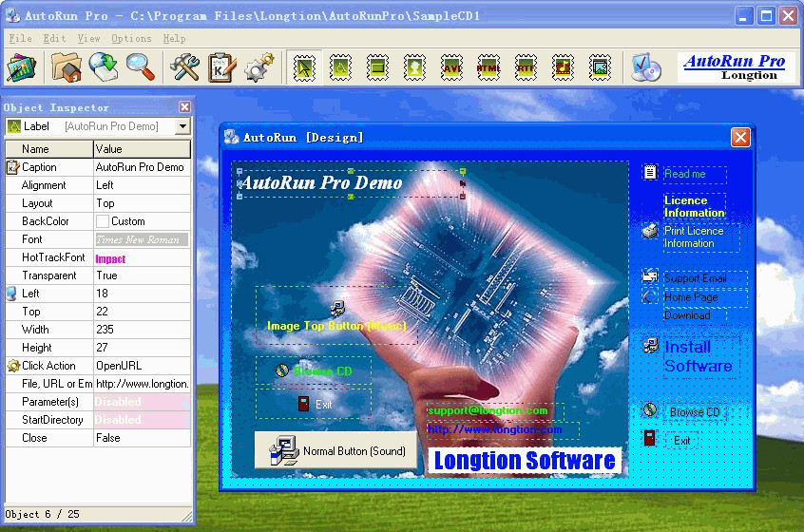Open the gears settings toolbar icon
The image size is (804, 532).
[x=258, y=67]
